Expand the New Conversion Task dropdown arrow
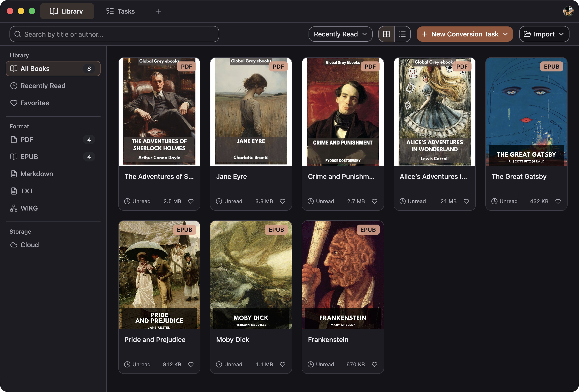 point(505,34)
